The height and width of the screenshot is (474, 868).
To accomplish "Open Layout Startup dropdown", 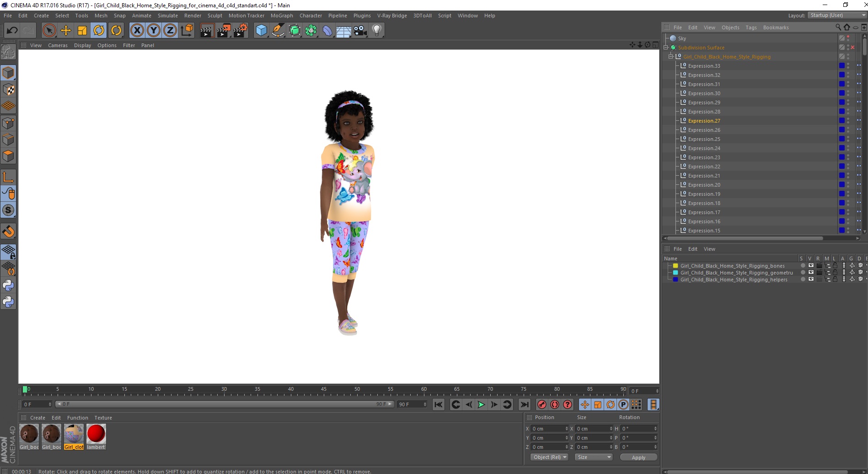I will 837,15.
